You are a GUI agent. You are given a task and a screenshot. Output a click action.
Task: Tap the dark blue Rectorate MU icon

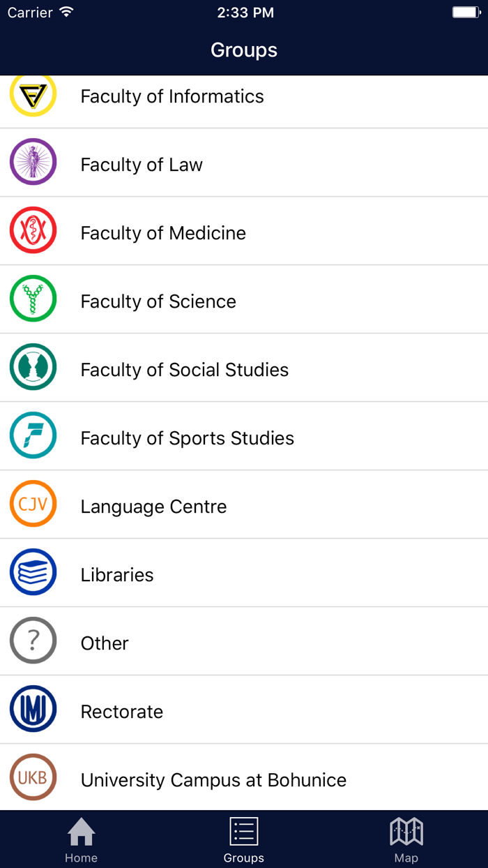(x=33, y=709)
